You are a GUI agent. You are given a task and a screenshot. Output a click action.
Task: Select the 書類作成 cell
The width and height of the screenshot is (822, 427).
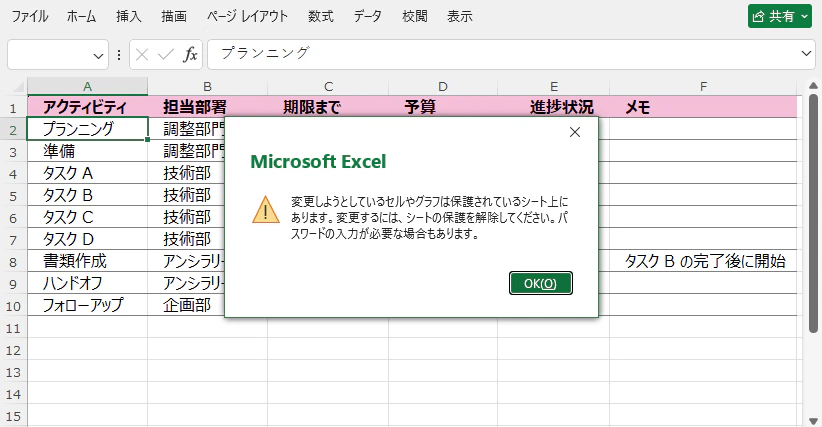click(88, 261)
